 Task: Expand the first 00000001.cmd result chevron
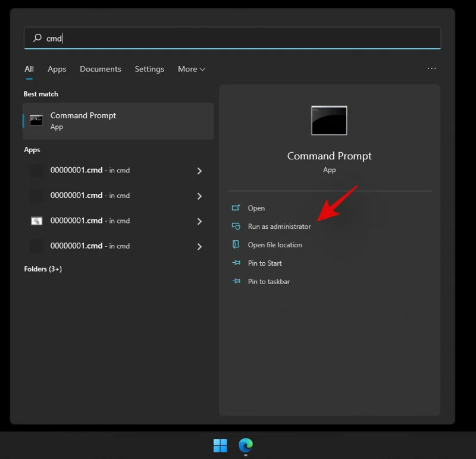tap(199, 170)
